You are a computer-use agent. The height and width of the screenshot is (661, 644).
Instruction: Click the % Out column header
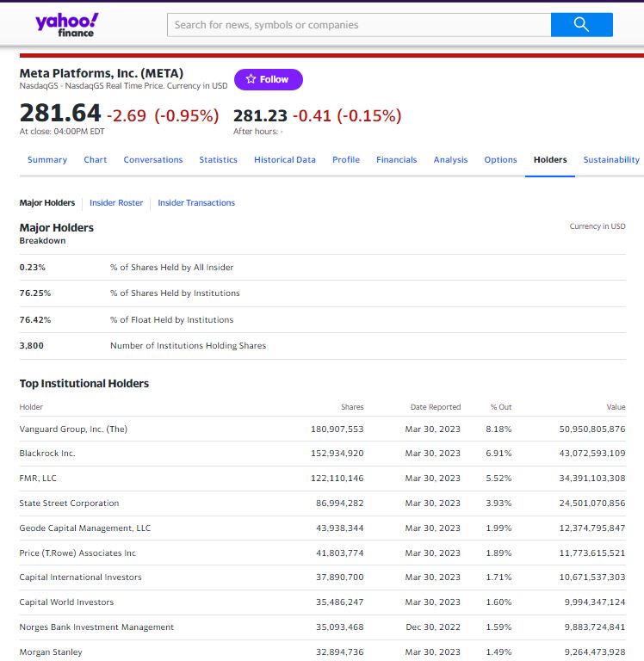pos(500,407)
